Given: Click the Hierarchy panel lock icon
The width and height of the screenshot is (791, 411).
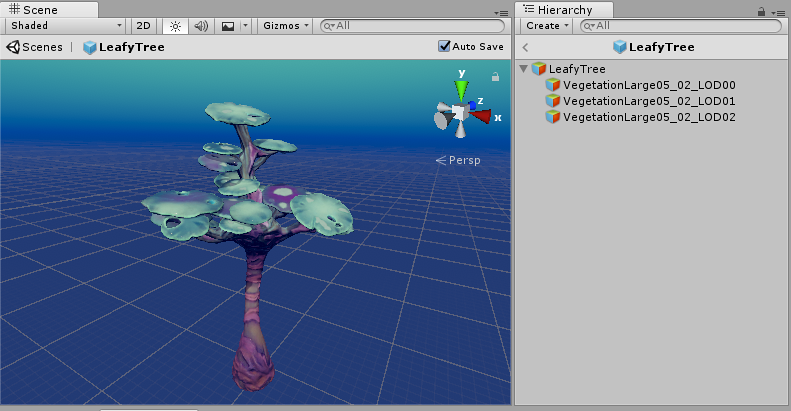Looking at the screenshot, I should (762, 11).
